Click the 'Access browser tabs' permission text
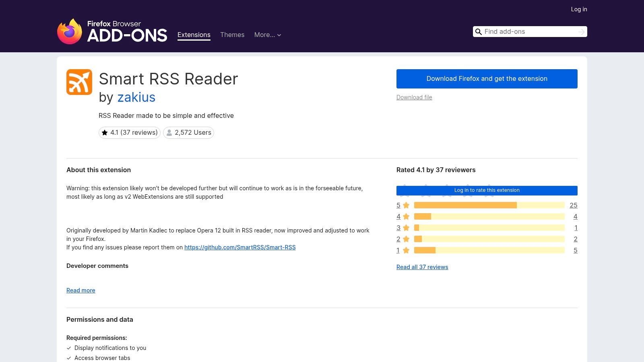Screen dimensions: 644x362 102,358
